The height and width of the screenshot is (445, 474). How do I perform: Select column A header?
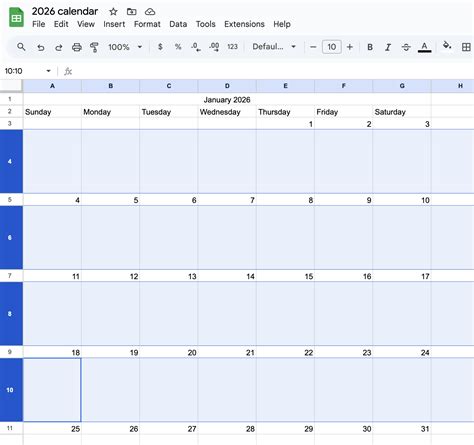click(x=52, y=86)
